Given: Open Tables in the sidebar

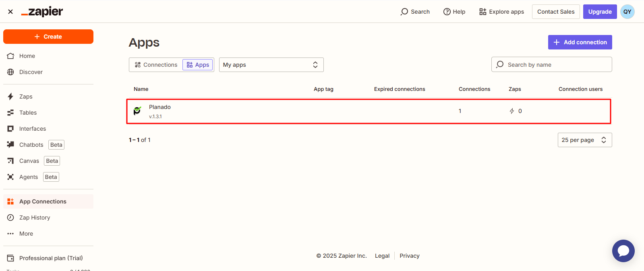Looking at the screenshot, I should [x=48, y=113].
